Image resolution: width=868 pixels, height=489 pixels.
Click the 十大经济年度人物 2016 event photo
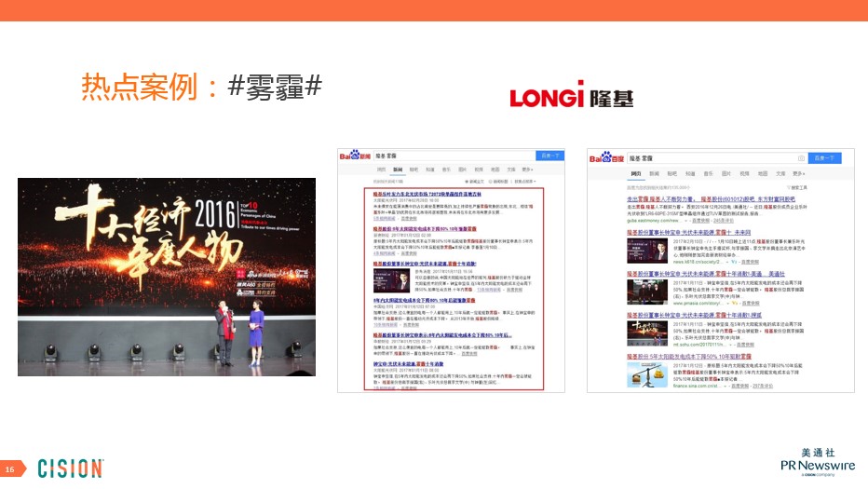coord(167,277)
